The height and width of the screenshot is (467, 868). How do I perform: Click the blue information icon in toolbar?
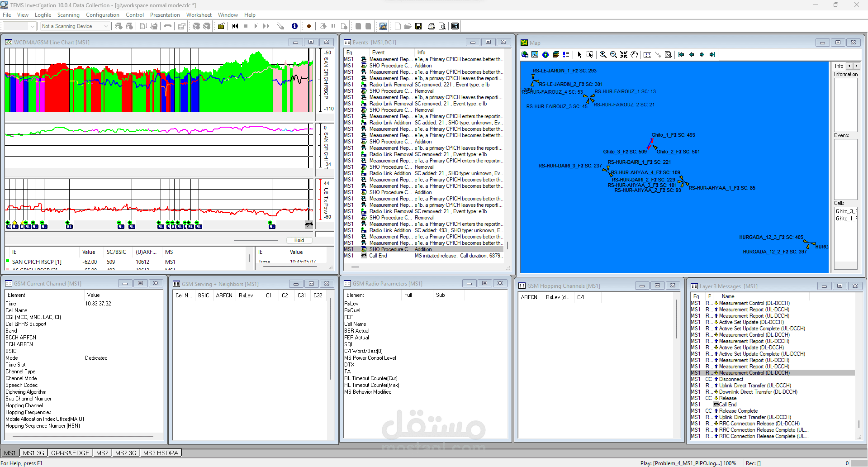coord(294,26)
